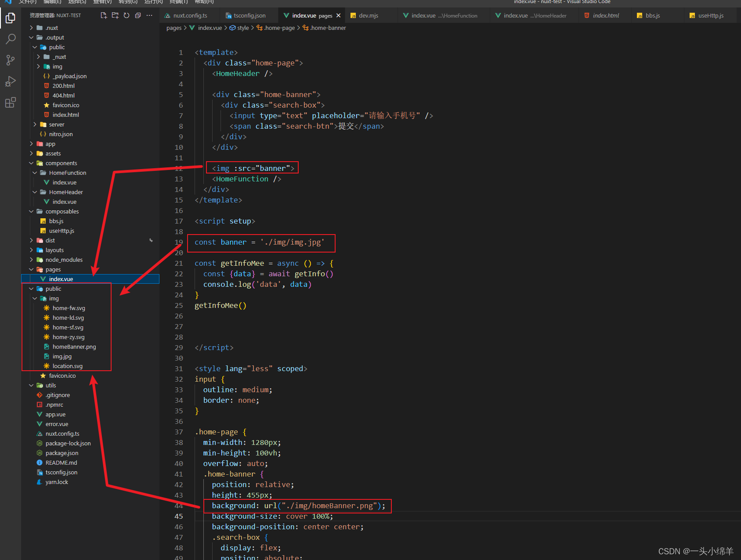This screenshot has height=560, width=741.
Task: Open nuxt.config.ts in explorer tree
Action: click(x=62, y=434)
